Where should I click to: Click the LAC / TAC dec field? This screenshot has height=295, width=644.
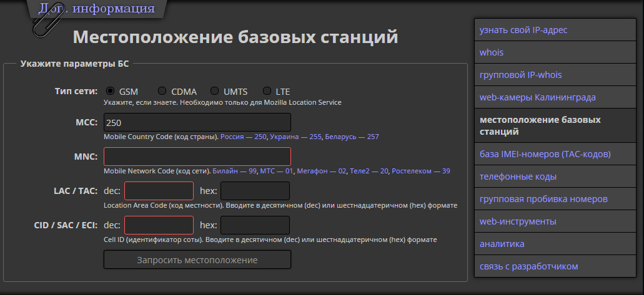pos(159,191)
